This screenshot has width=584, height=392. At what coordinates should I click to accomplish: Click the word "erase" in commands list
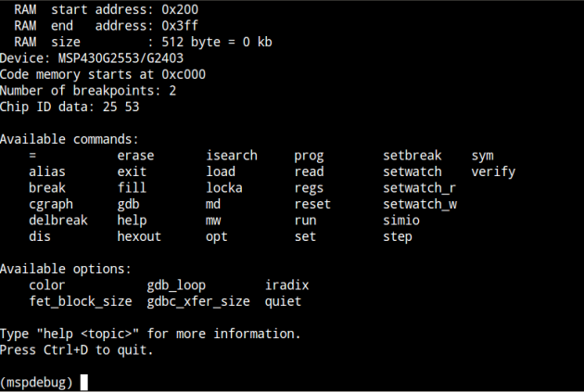135,156
